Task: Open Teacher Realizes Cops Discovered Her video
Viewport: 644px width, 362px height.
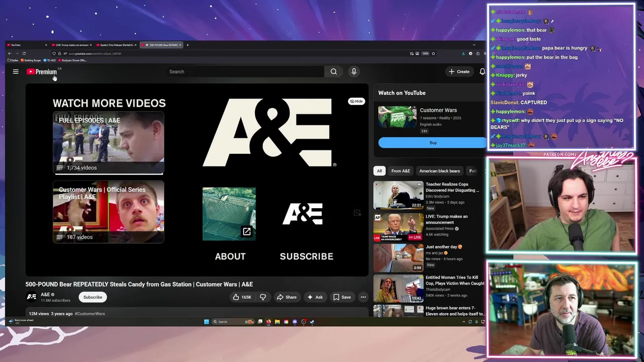Action: point(429,196)
